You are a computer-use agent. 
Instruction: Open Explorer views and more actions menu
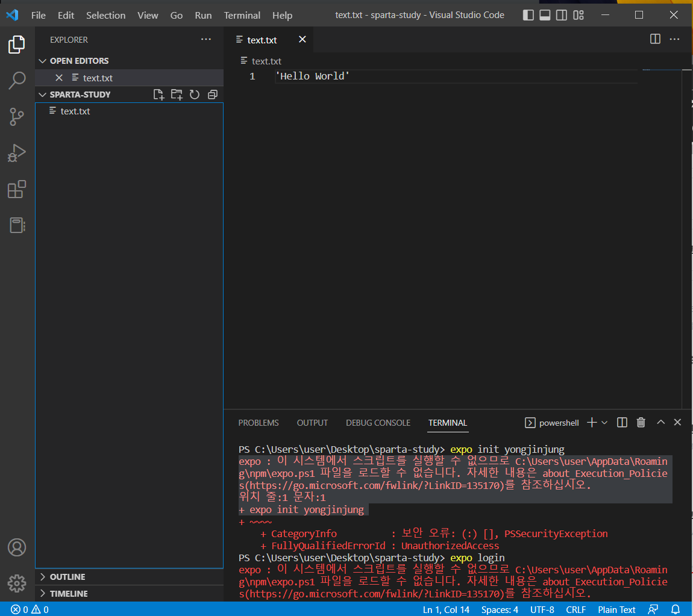(206, 39)
